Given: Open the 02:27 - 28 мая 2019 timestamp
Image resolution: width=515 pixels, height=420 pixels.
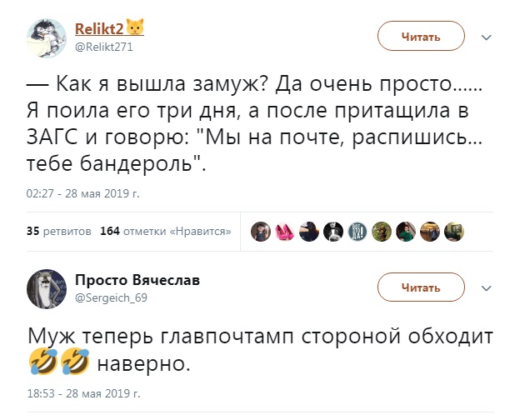Looking at the screenshot, I should 83,193.
